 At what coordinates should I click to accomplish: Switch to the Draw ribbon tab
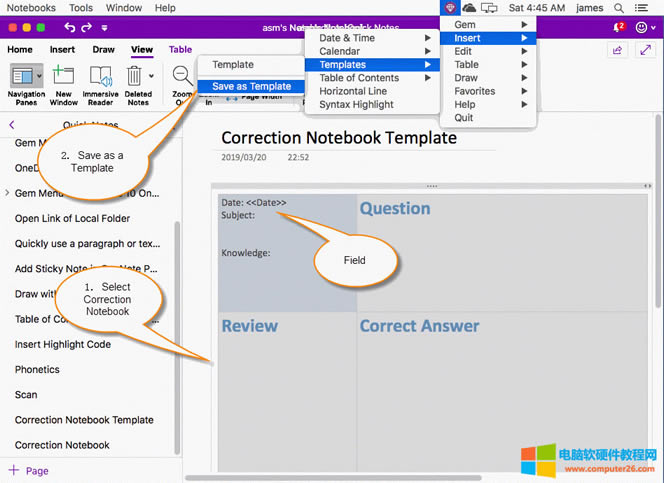point(104,49)
